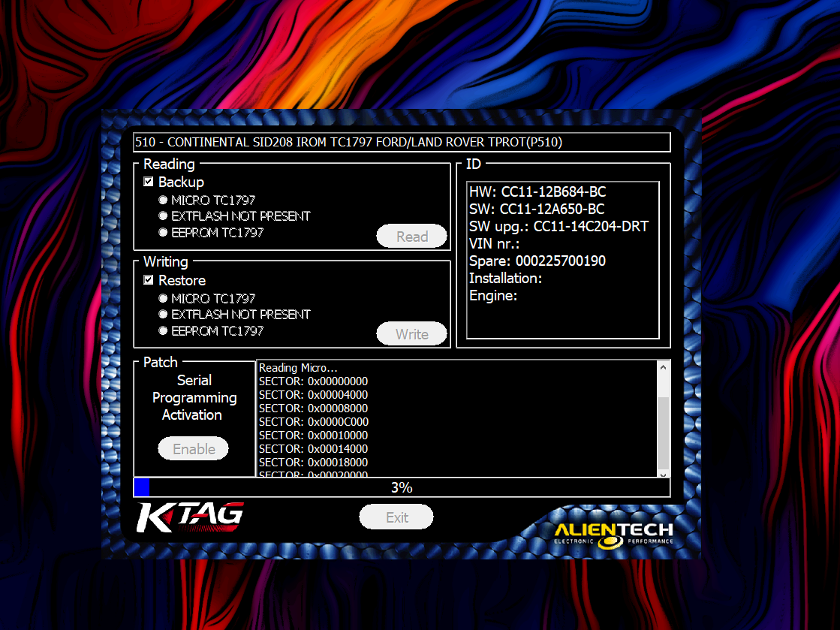The width and height of the screenshot is (840, 630).
Task: Select EEPROM TC1797 under Reading
Action: coord(163,233)
